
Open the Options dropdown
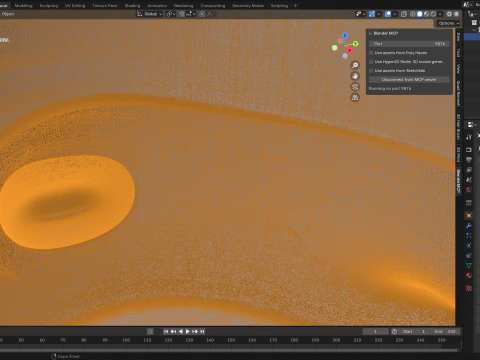448,23
